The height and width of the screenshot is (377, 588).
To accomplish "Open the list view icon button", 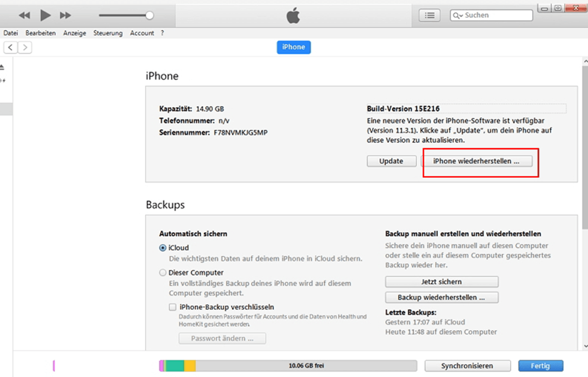I will point(430,15).
